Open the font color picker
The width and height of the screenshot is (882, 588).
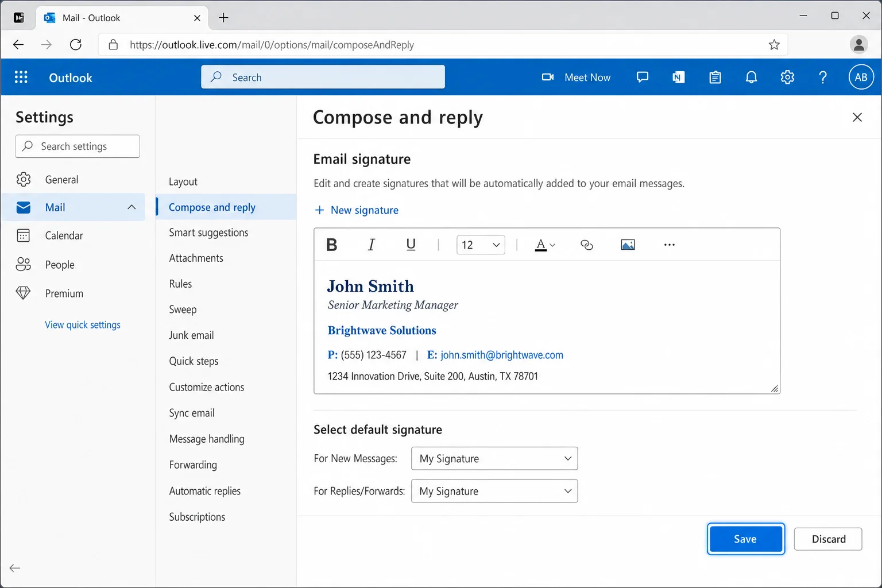[545, 245]
